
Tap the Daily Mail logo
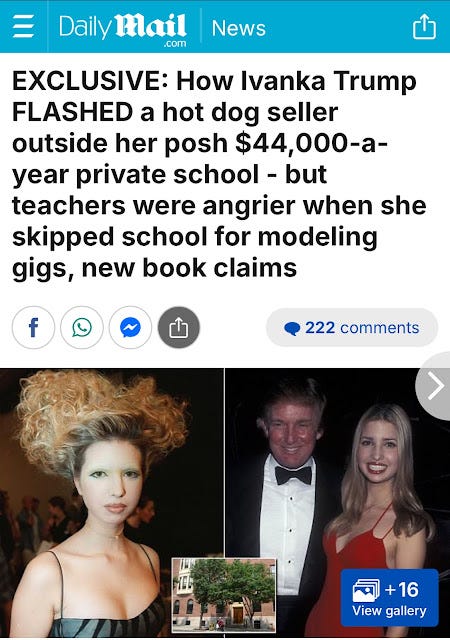point(123,29)
